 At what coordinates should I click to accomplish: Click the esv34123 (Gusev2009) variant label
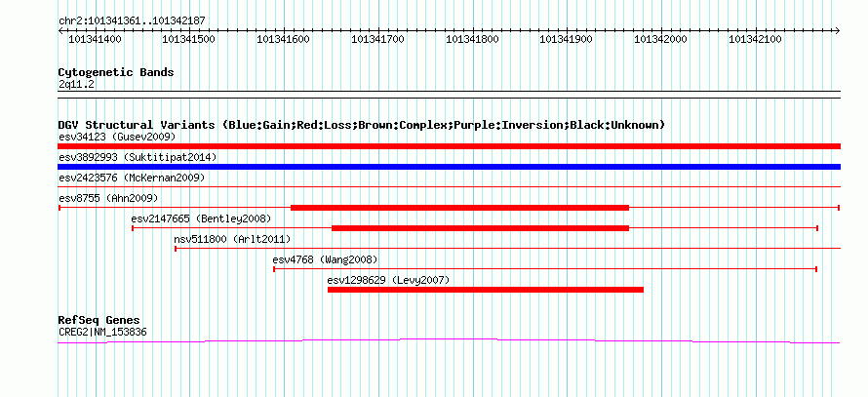pyautogui.click(x=117, y=137)
